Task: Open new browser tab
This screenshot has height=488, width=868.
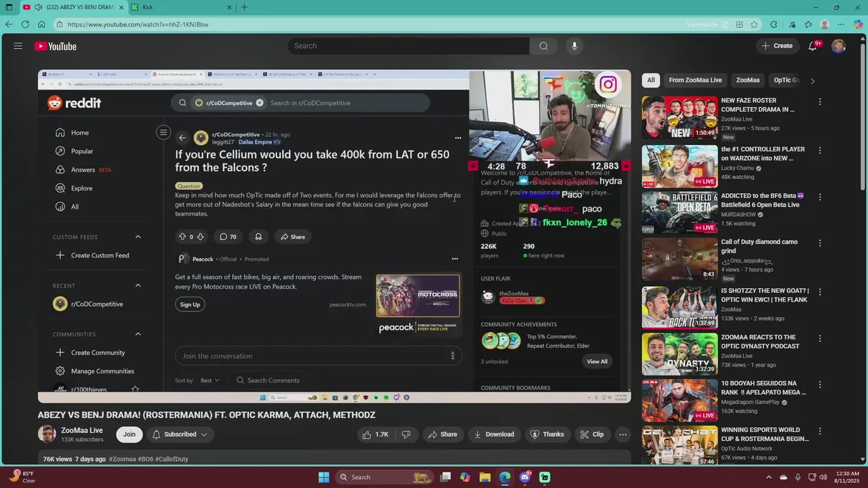Action: [x=244, y=7]
